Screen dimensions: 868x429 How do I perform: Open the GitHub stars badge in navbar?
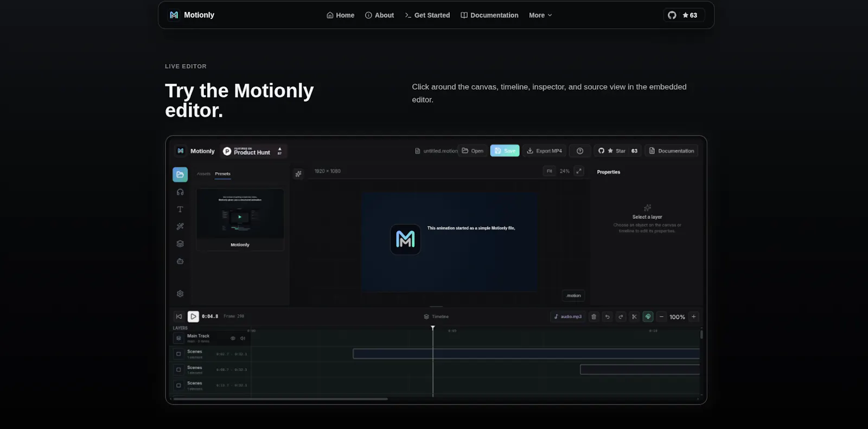click(684, 15)
